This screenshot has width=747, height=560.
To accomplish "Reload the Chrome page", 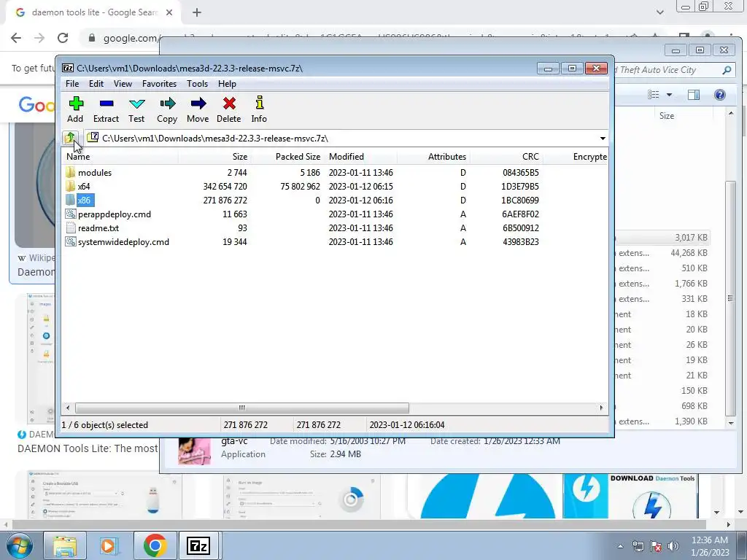I will (63, 38).
